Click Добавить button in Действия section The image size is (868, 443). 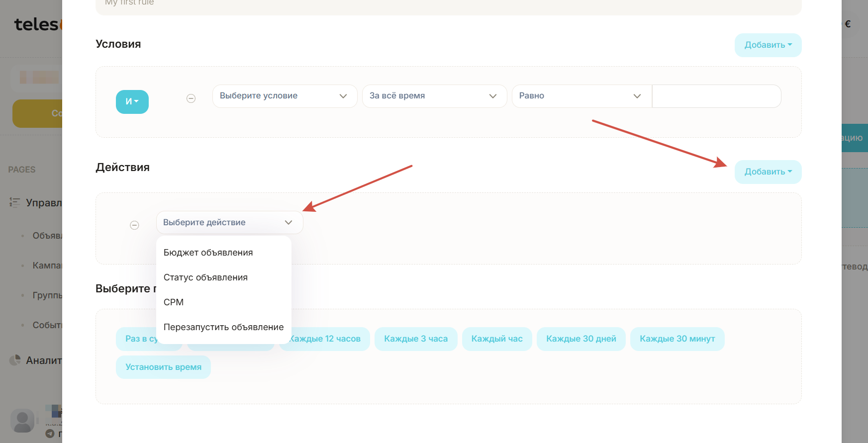click(x=768, y=172)
